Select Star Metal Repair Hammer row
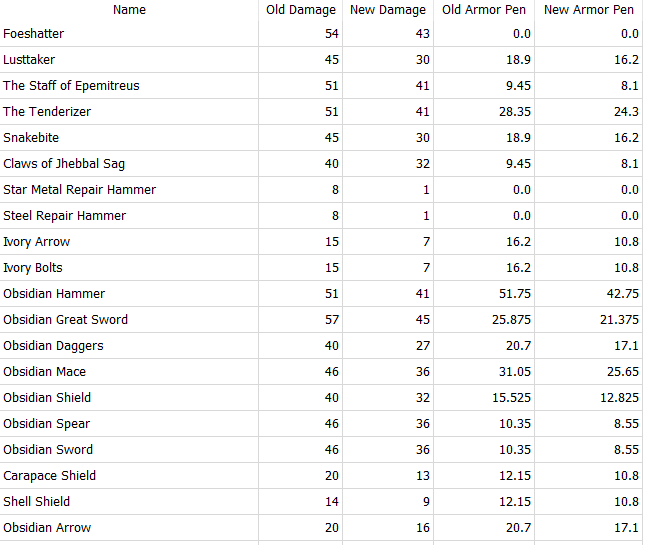 tap(79, 190)
